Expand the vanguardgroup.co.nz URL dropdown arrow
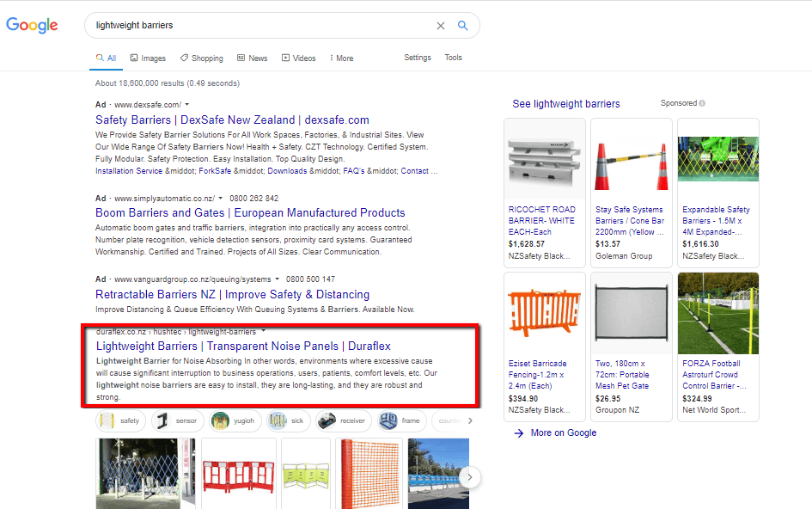Screen dimensions: 812x509 tap(277, 279)
